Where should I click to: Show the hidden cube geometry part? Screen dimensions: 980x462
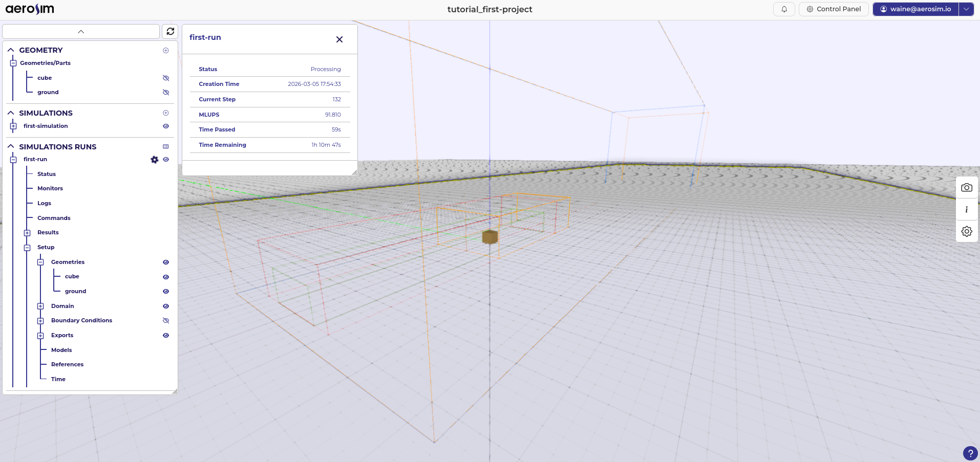pos(166,78)
